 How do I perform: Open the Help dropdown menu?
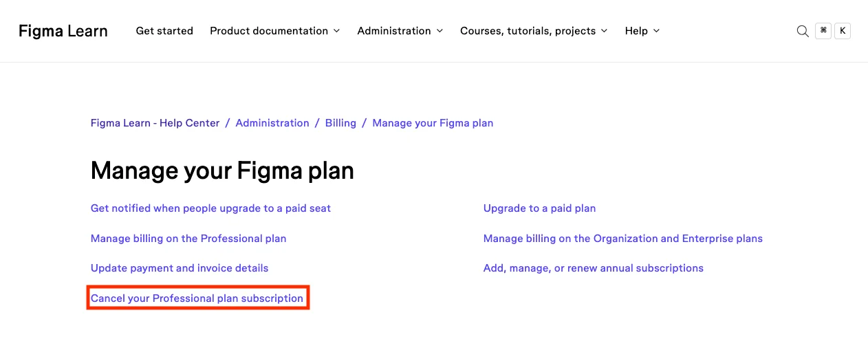click(642, 31)
